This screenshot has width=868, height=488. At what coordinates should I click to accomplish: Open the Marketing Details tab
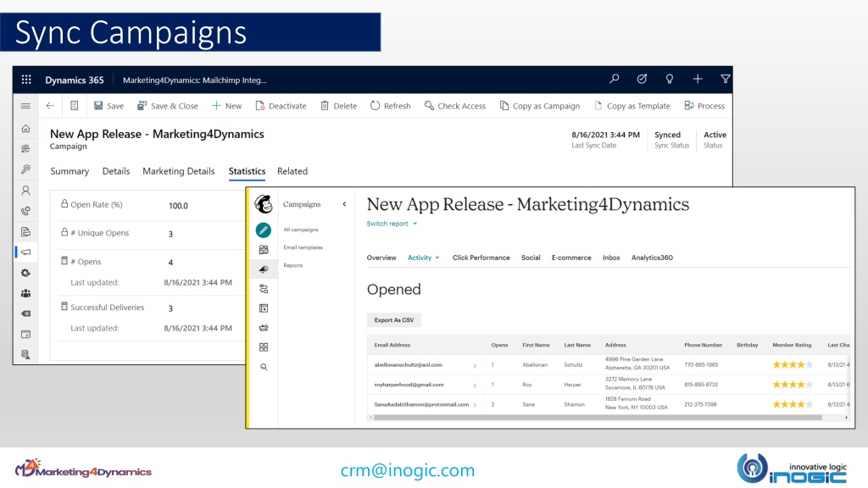tap(179, 171)
